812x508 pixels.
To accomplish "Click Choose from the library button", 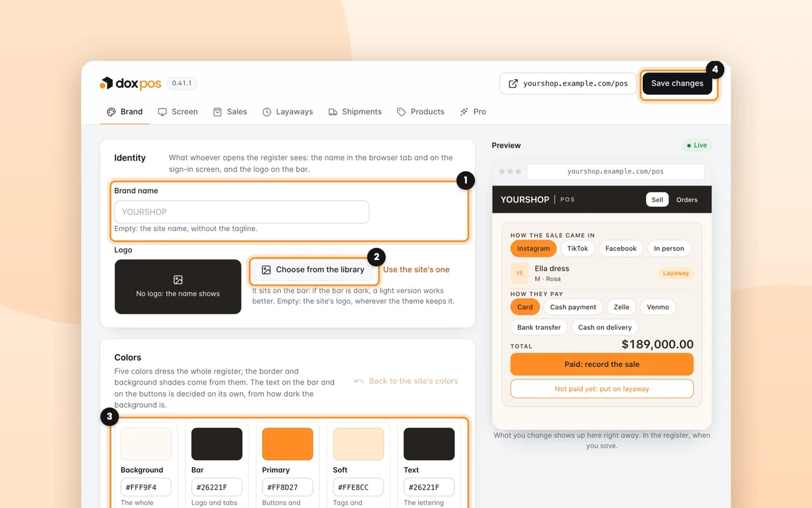I will 313,270.
